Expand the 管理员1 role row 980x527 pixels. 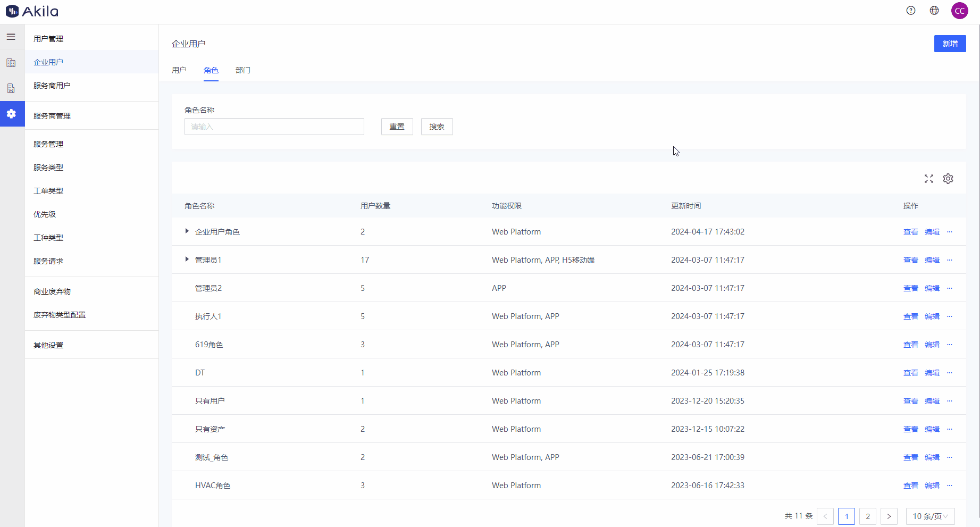[x=187, y=260]
